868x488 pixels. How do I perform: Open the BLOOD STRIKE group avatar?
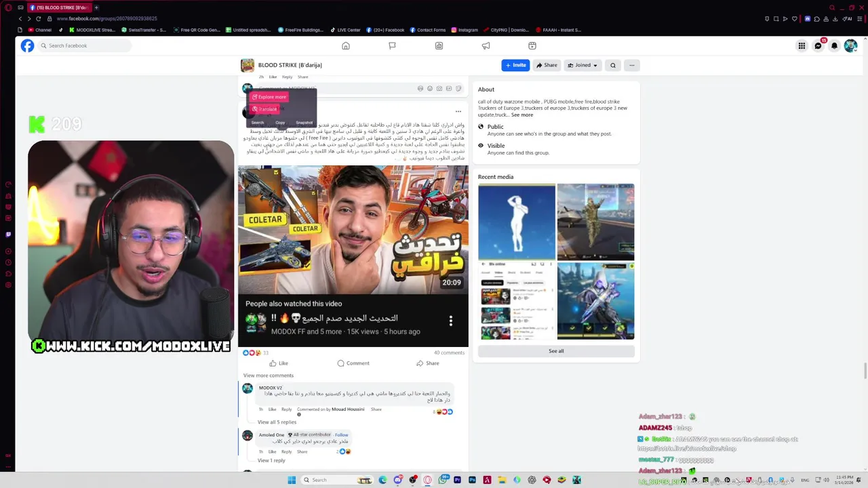coord(248,65)
